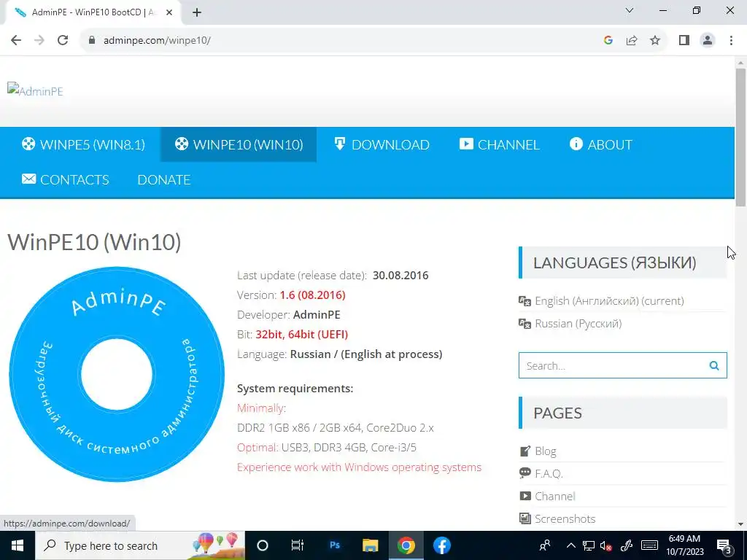The image size is (747, 560).
Task: Click the translate icon beside Russian
Action: point(525,324)
